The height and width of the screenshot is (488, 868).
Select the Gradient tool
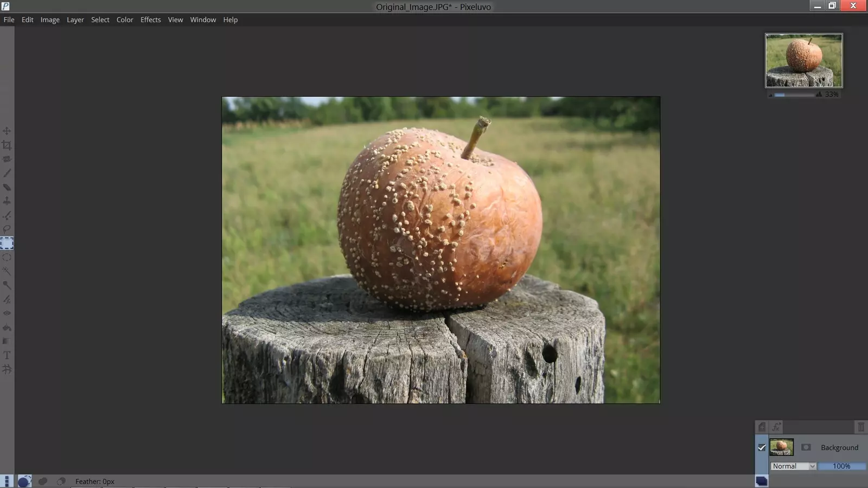point(7,342)
